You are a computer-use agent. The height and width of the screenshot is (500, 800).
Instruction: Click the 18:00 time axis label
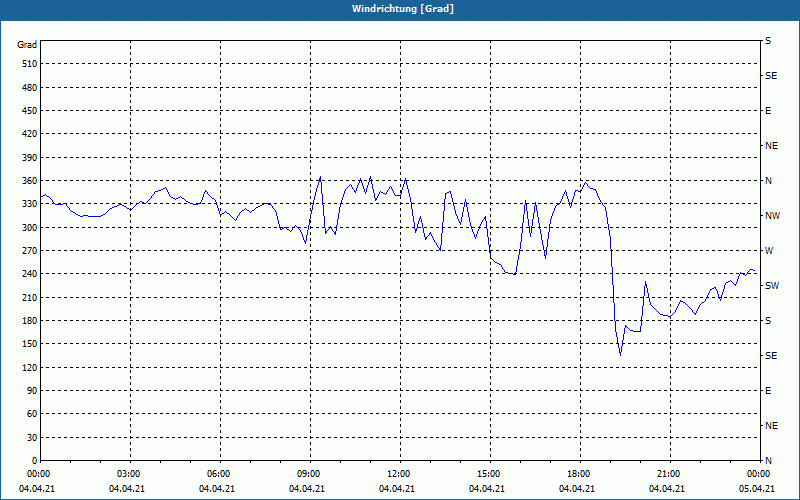[578, 474]
